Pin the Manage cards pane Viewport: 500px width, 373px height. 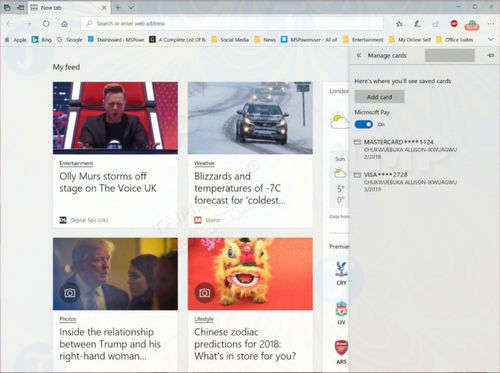pos(490,55)
